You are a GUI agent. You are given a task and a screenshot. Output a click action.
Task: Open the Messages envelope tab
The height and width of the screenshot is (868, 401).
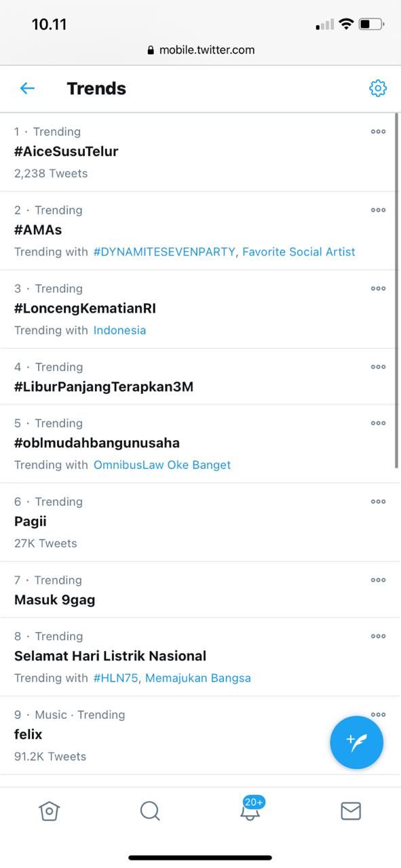coord(351,810)
